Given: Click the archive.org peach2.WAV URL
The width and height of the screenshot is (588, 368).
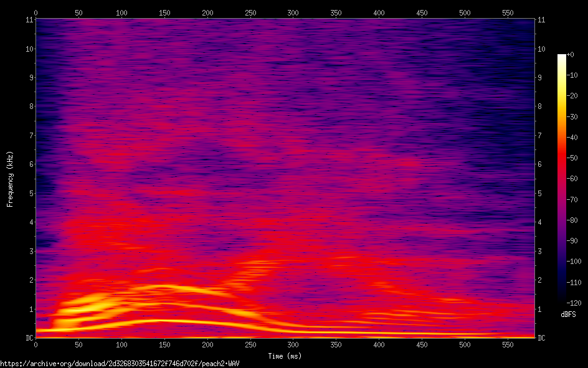Looking at the screenshot, I should coord(120,363).
